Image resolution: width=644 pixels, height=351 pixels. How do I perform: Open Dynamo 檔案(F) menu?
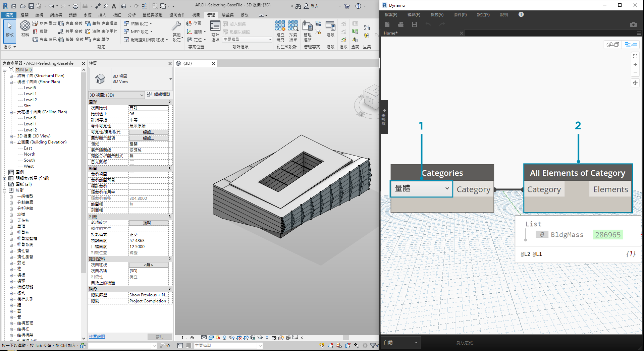click(x=391, y=14)
